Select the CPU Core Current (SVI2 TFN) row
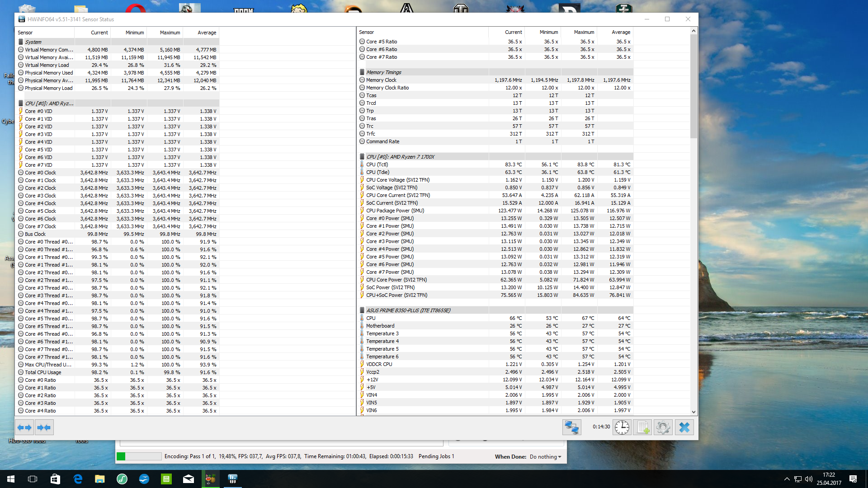The width and height of the screenshot is (868, 488). pos(495,195)
